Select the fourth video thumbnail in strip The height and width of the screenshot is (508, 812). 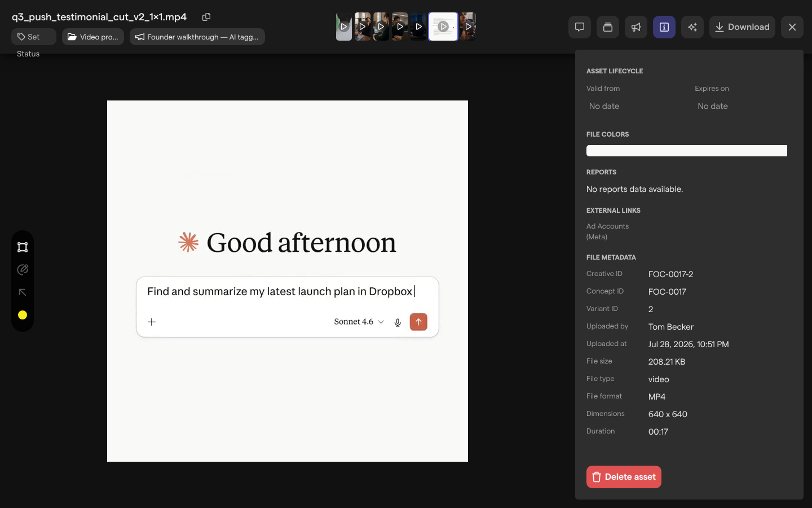click(x=400, y=27)
